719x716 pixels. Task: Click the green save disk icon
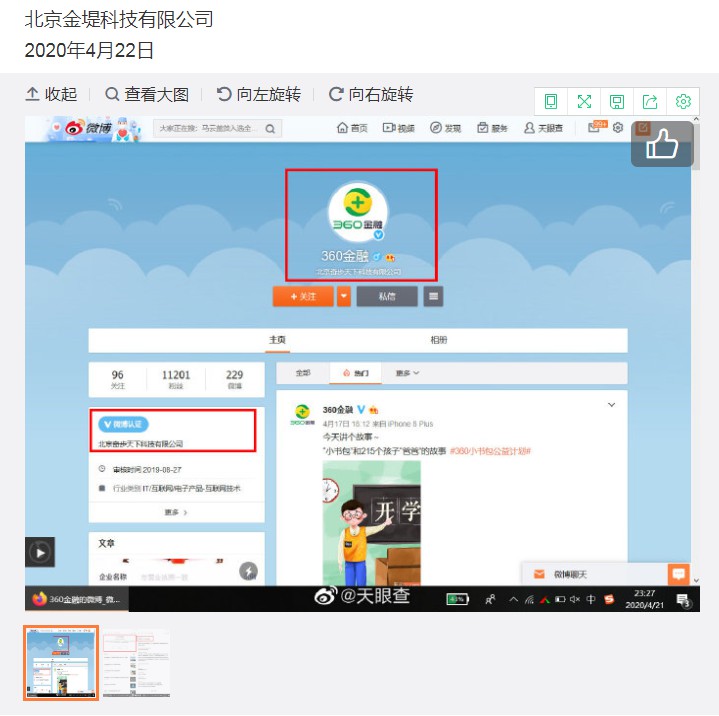(617, 101)
